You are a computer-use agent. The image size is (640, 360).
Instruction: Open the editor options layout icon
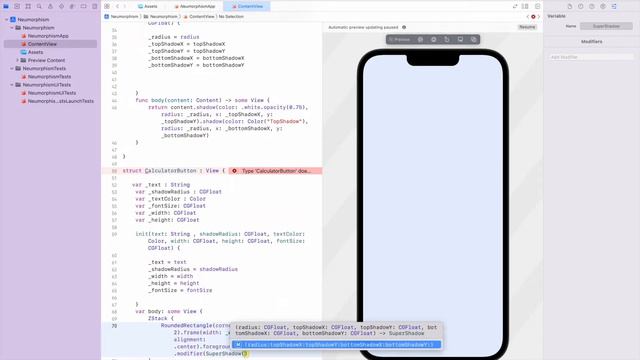pos(525,7)
